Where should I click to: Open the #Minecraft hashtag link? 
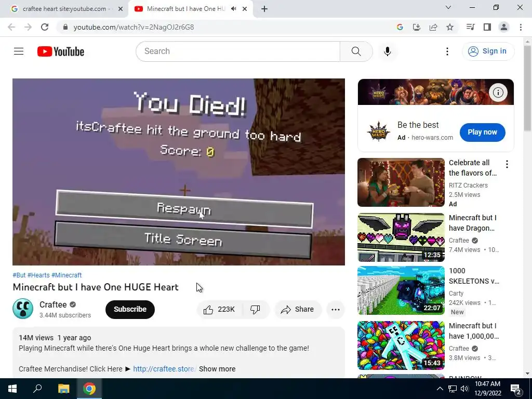coord(66,275)
